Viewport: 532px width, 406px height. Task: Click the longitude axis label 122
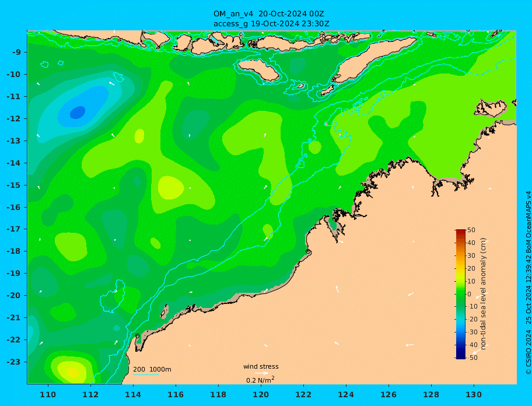(303, 395)
